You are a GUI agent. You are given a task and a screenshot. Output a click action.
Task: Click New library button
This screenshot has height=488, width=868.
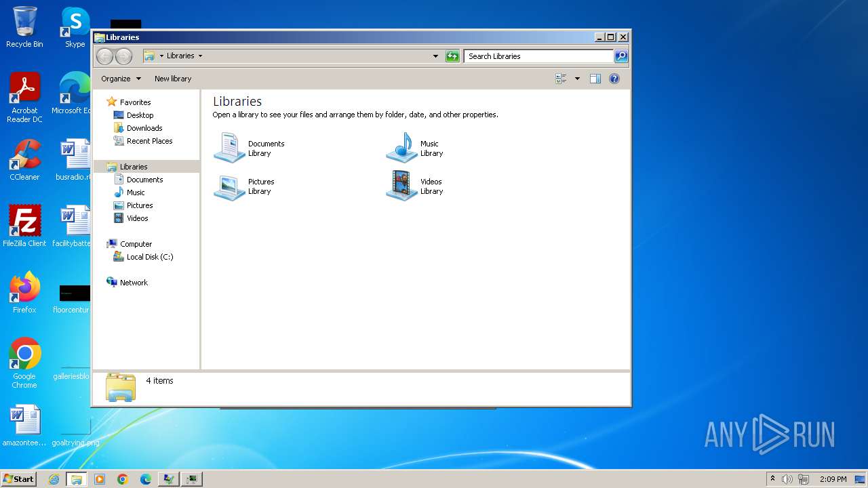tap(173, 79)
